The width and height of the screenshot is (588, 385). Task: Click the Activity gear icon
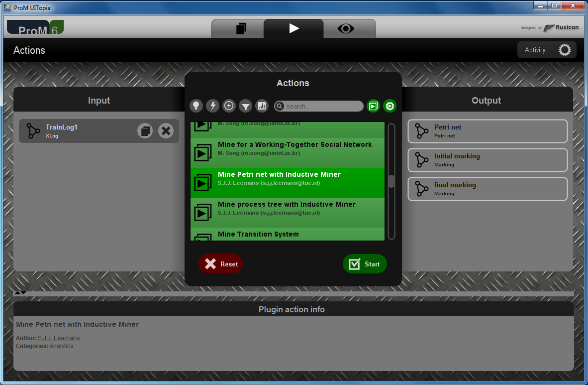565,50
